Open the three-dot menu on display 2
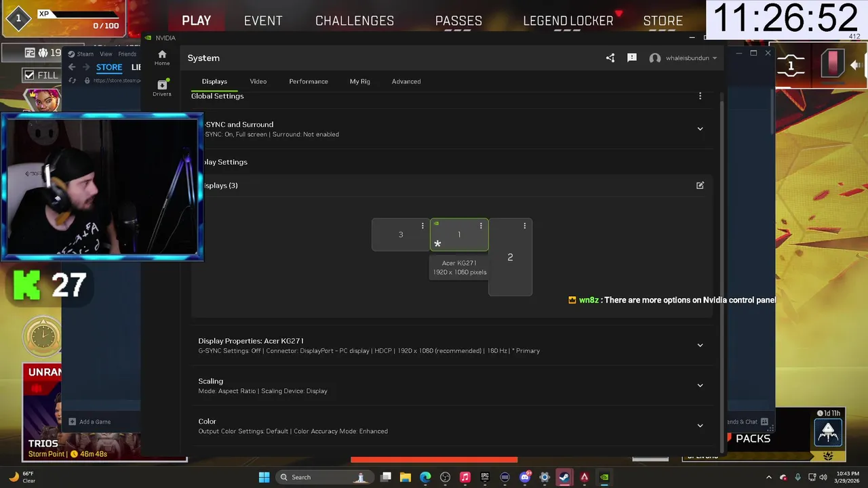868x488 pixels. pyautogui.click(x=524, y=226)
